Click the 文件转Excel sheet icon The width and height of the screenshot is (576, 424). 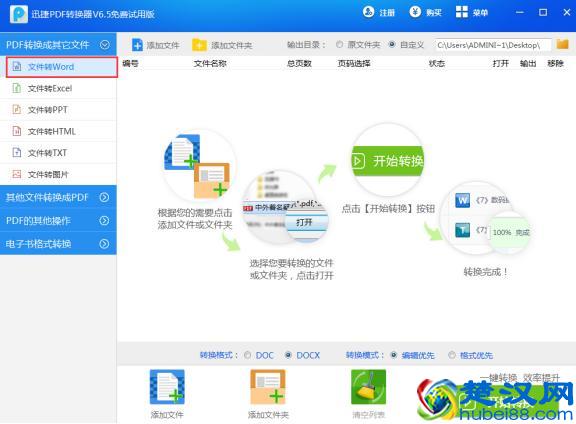(17, 88)
